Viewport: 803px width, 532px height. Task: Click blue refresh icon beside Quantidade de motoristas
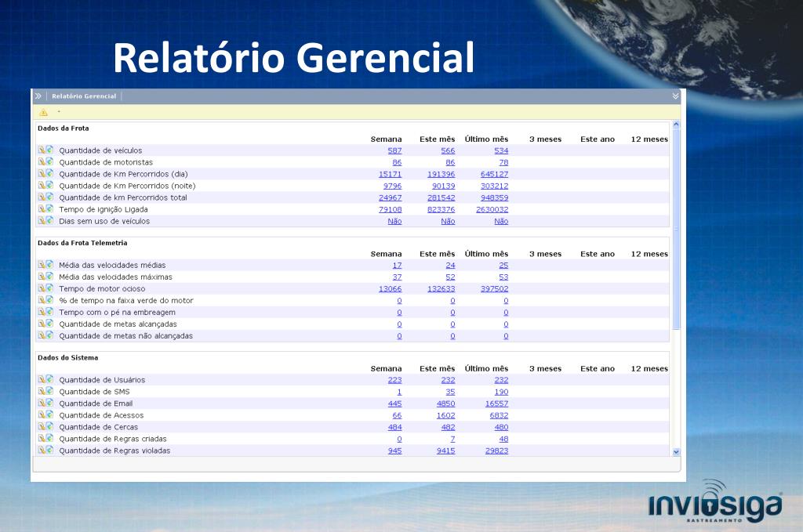[x=49, y=161]
